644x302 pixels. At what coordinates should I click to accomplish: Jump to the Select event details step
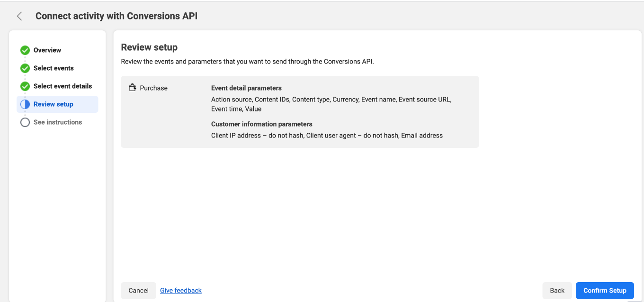(63, 86)
